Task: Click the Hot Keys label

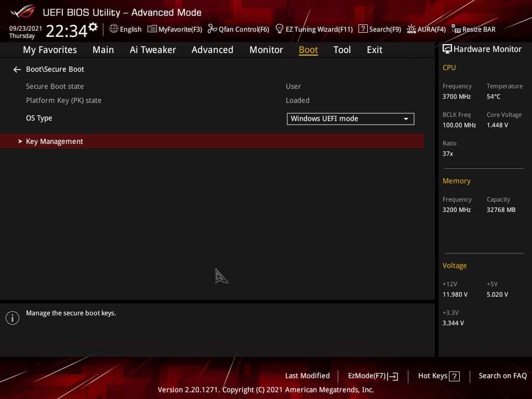Action: [433, 376]
